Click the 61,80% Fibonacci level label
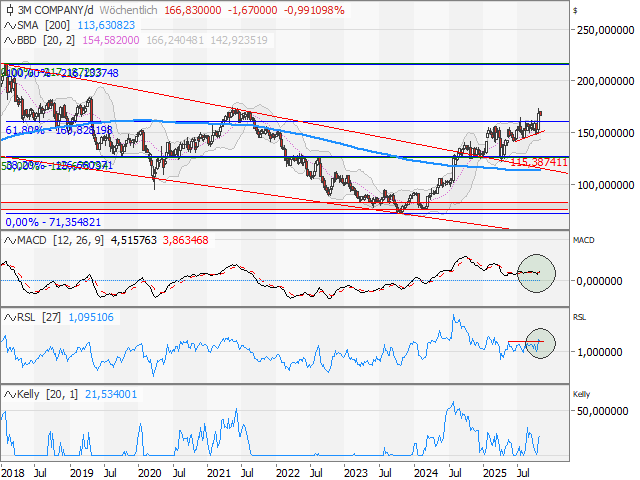Image resolution: width=640 pixels, height=480 pixels. tap(59, 131)
